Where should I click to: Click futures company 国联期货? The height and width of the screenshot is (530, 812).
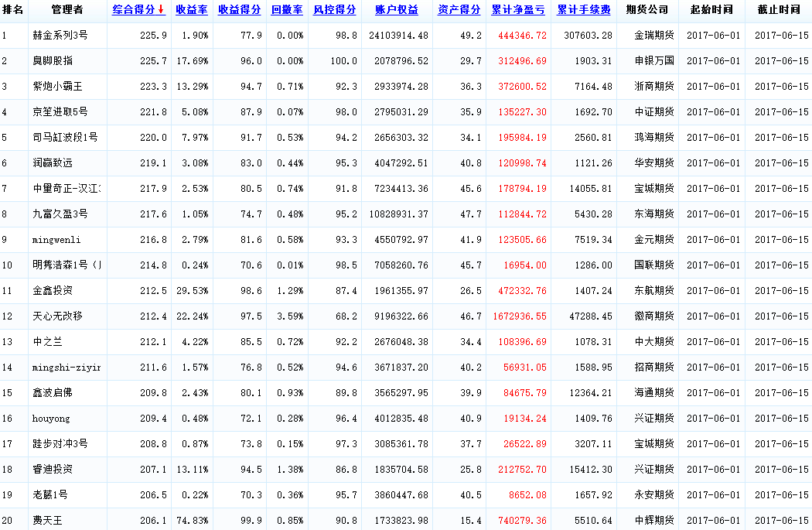(x=654, y=265)
